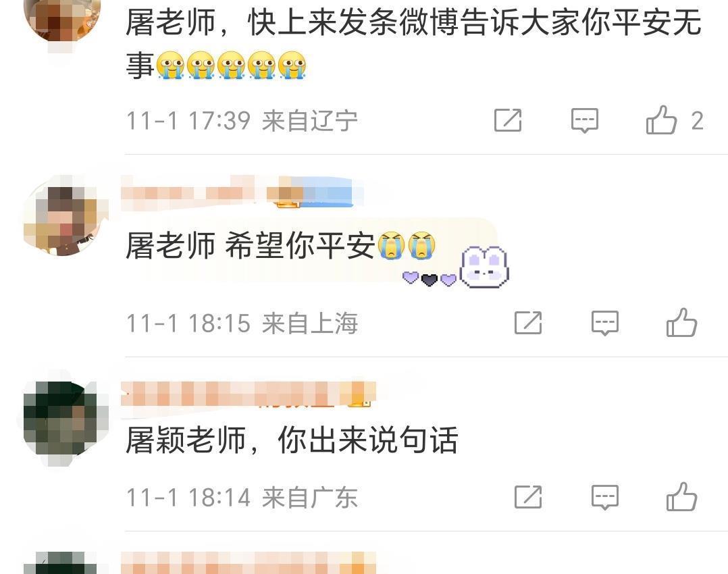Tap the timestamp 11-1 18:15 来自上海

[242, 323]
